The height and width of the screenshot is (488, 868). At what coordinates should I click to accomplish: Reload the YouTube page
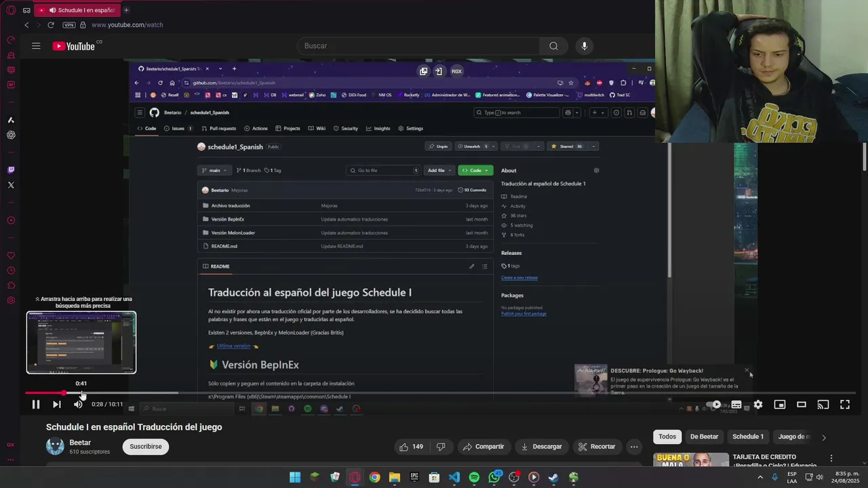coord(50,25)
